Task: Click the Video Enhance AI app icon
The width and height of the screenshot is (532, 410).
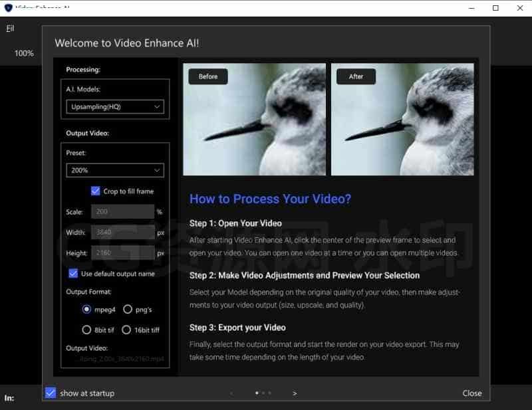Action: tap(9, 7)
